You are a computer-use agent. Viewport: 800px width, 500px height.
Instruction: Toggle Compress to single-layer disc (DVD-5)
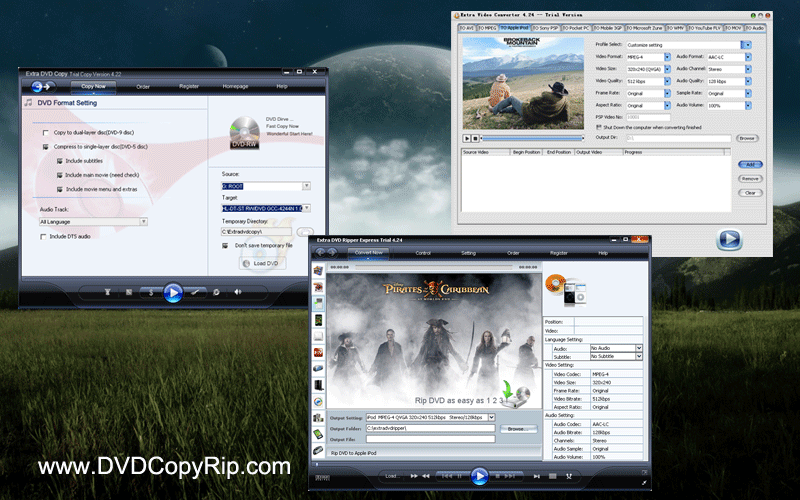tap(46, 147)
